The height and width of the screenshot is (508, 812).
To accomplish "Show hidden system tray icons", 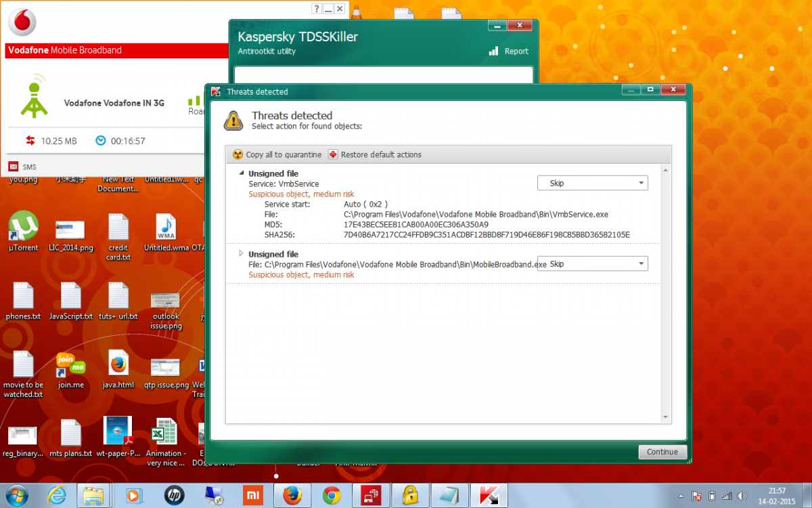I will 681,496.
